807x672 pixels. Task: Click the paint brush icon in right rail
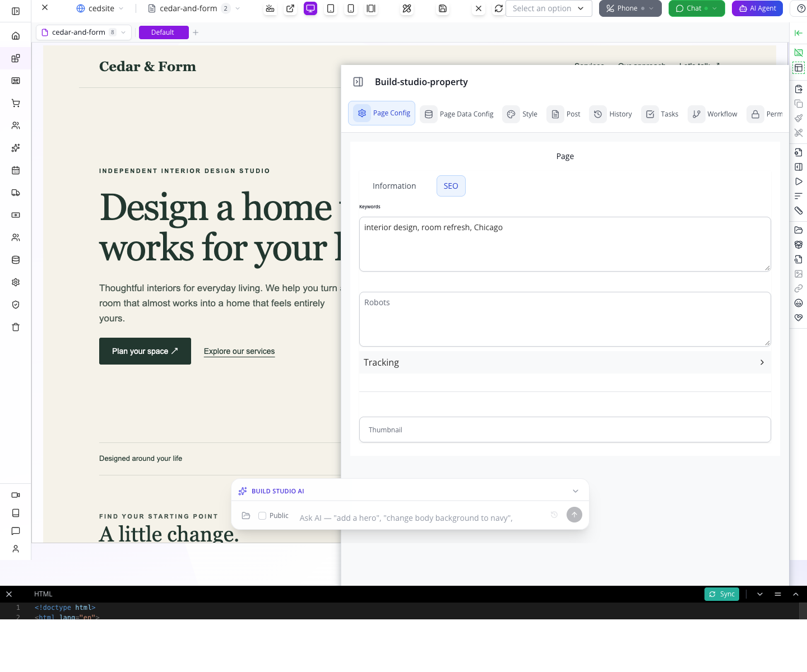(x=799, y=118)
